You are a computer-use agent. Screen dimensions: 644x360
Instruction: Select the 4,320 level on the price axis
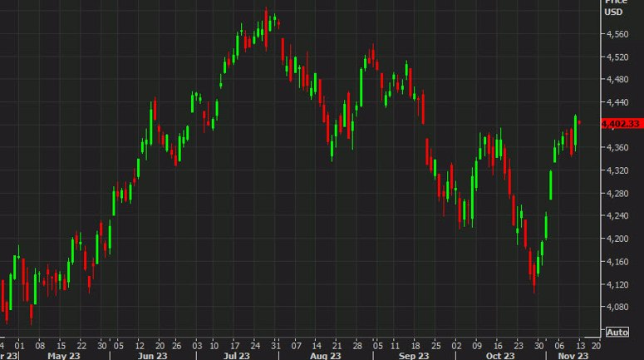pyautogui.click(x=618, y=170)
